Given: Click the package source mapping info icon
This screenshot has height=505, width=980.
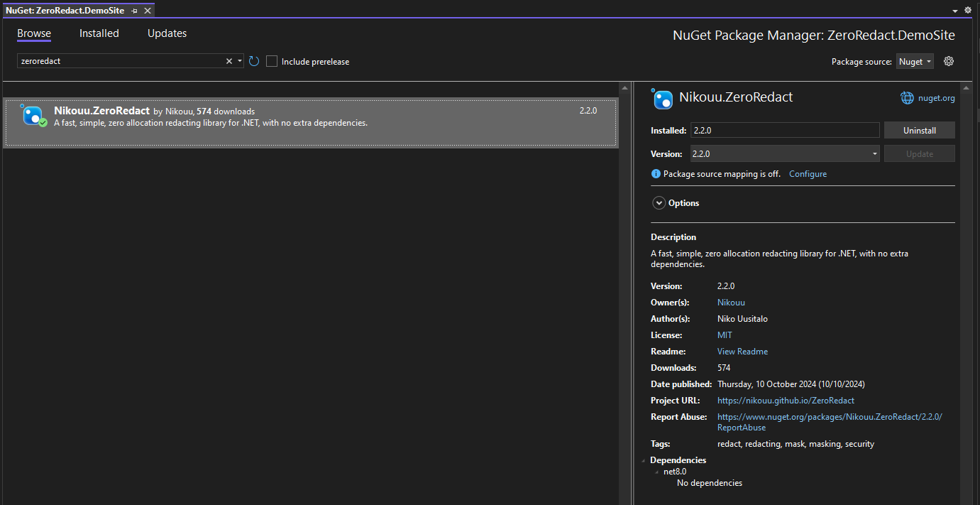Looking at the screenshot, I should [x=656, y=174].
